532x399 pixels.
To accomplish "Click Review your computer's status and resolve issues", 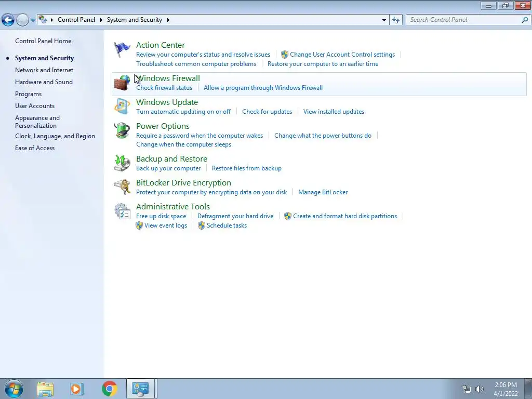I will (x=203, y=55).
